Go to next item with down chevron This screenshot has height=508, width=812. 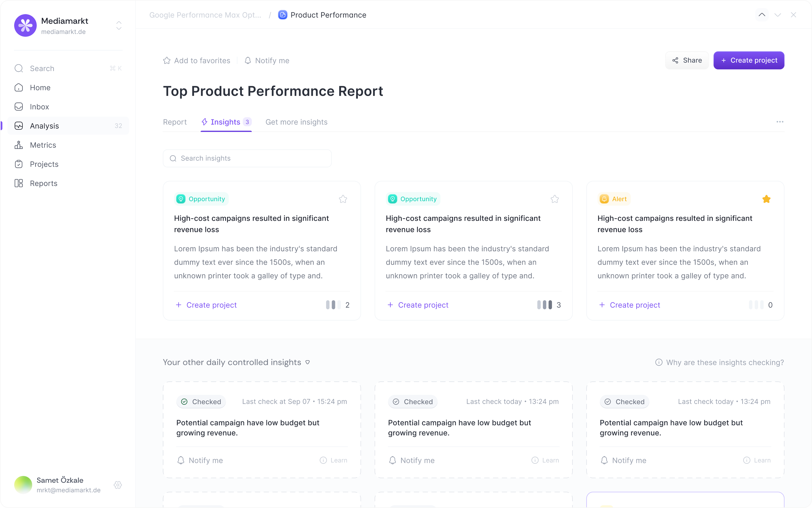777,15
